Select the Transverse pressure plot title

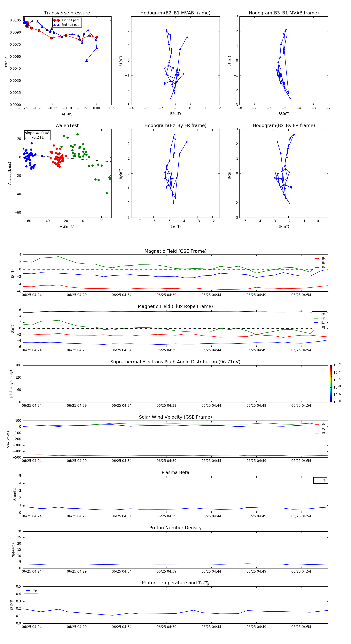67,13
